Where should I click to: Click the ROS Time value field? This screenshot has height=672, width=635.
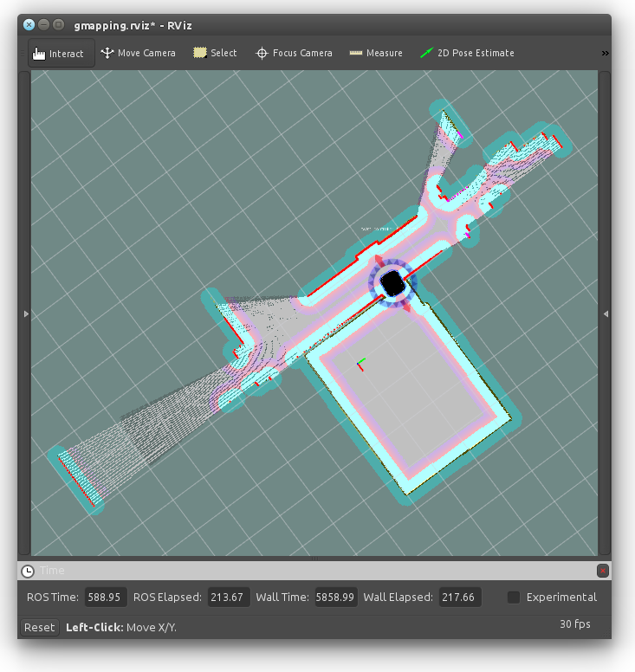click(x=106, y=598)
